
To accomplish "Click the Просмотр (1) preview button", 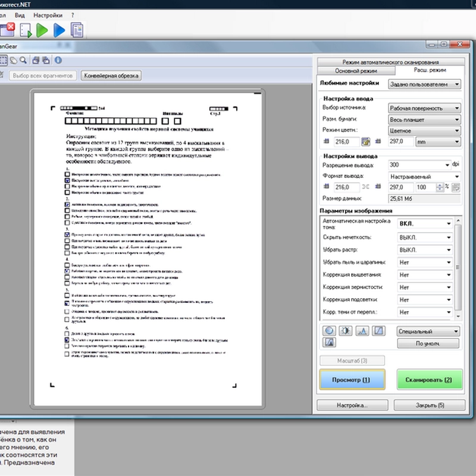I will click(x=351, y=380).
